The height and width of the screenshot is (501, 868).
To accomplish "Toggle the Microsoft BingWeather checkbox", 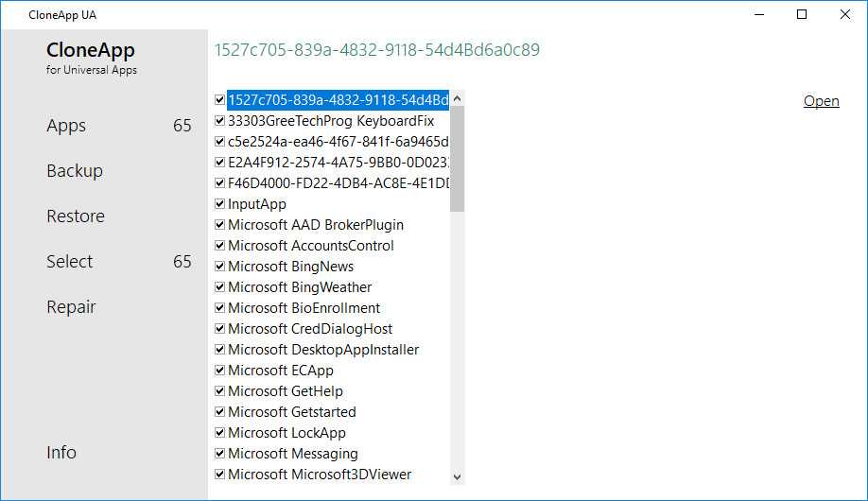I will point(220,287).
